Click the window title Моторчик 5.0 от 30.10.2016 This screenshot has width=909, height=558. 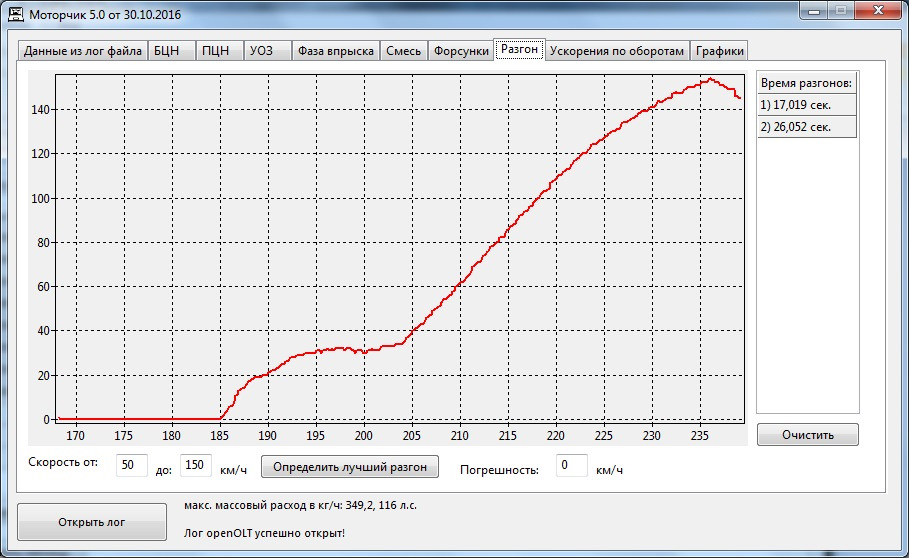(x=105, y=14)
